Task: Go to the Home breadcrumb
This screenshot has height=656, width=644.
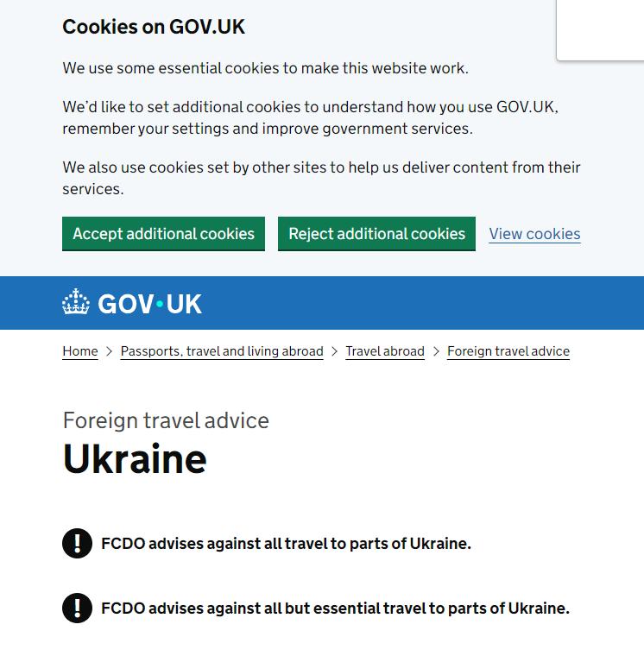Action: 80,351
